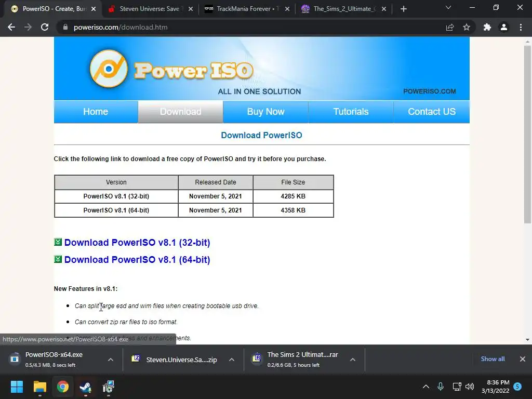Viewport: 532px width, 399px height.
Task: Open the Contact US menu item
Action: 432,112
